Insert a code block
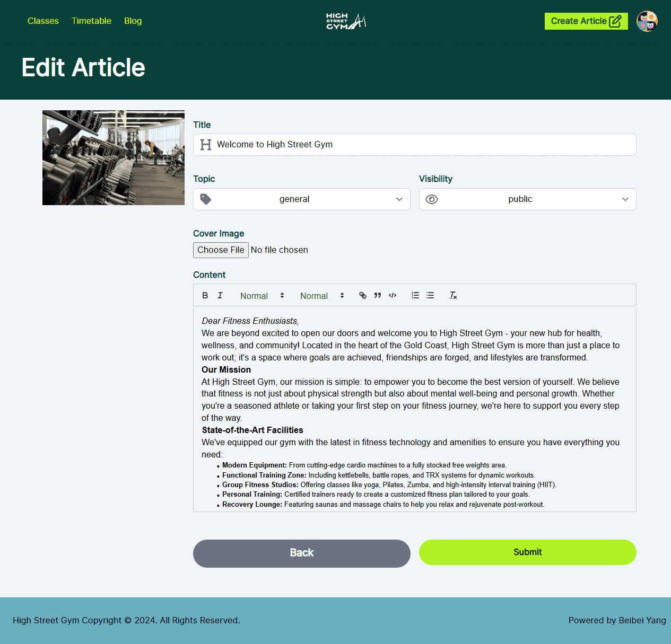This screenshot has height=644, width=671. click(x=393, y=295)
